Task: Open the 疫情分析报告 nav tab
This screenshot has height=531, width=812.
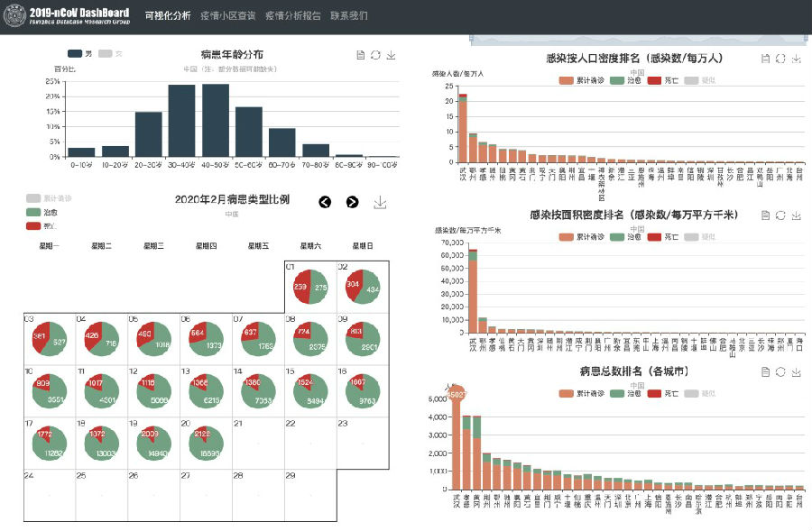Action: (292, 16)
